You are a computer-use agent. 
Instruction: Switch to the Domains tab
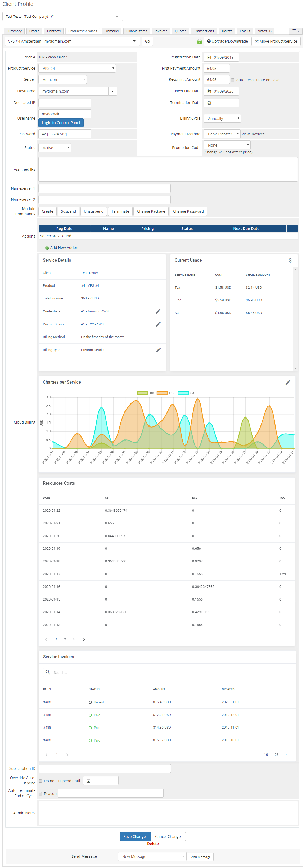(111, 31)
